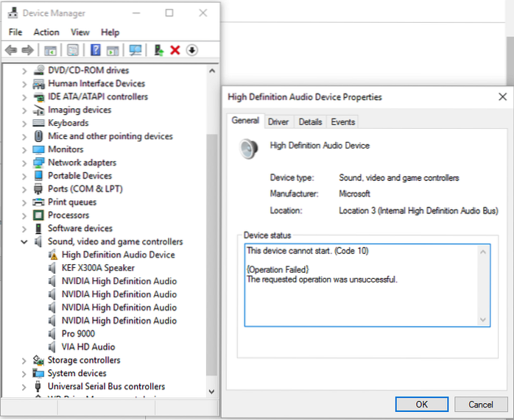The height and width of the screenshot is (420, 514).
Task: Expand the Storage controllers node
Action: coord(24,360)
